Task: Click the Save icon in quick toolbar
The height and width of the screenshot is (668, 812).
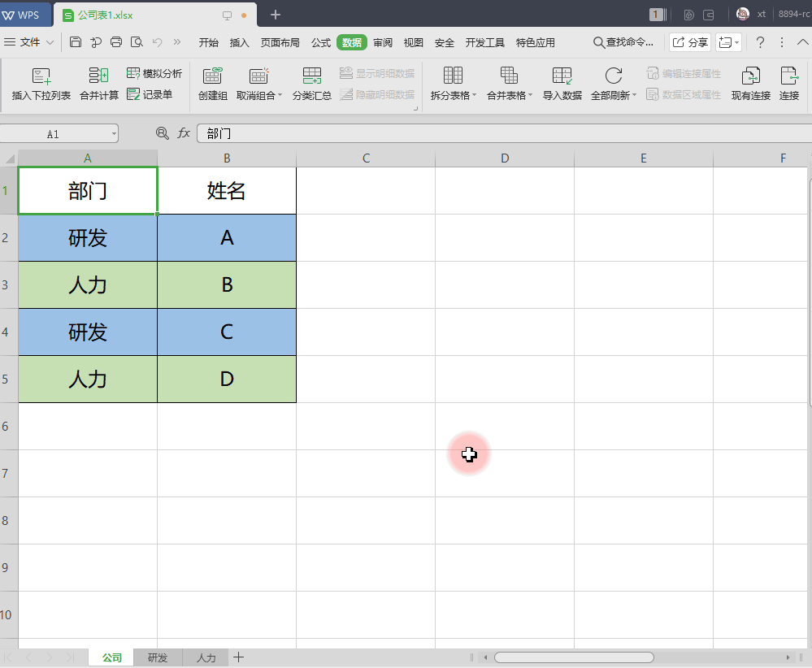Action: tap(76, 42)
